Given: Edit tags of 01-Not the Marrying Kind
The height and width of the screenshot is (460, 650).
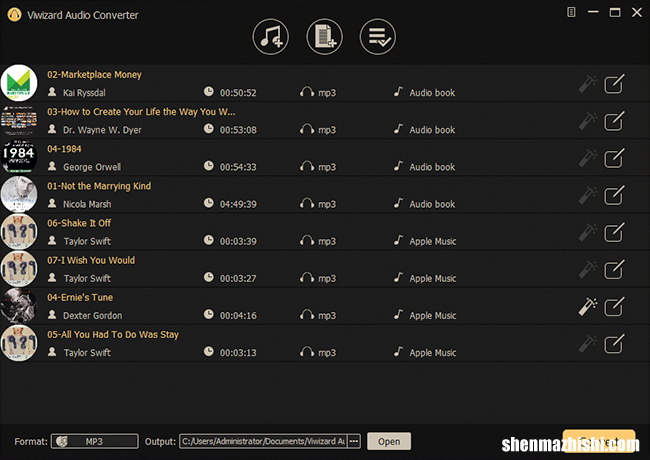Looking at the screenshot, I should 614,196.
